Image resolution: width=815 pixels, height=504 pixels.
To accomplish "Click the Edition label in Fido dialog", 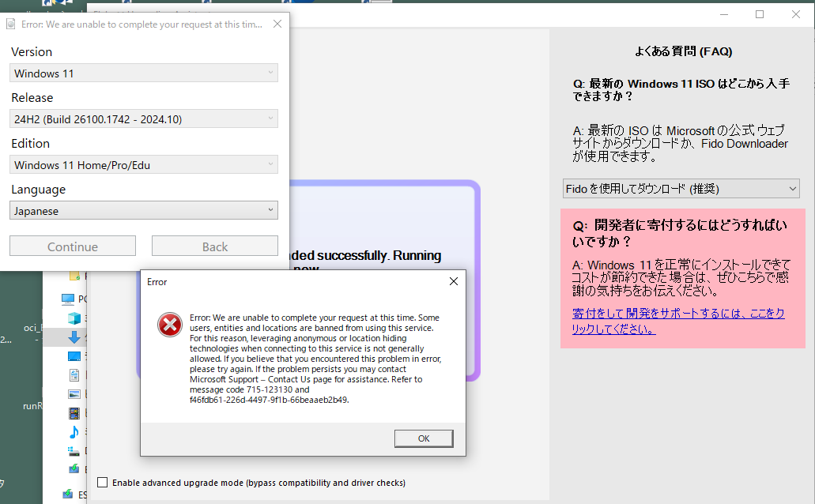I will (31, 144).
